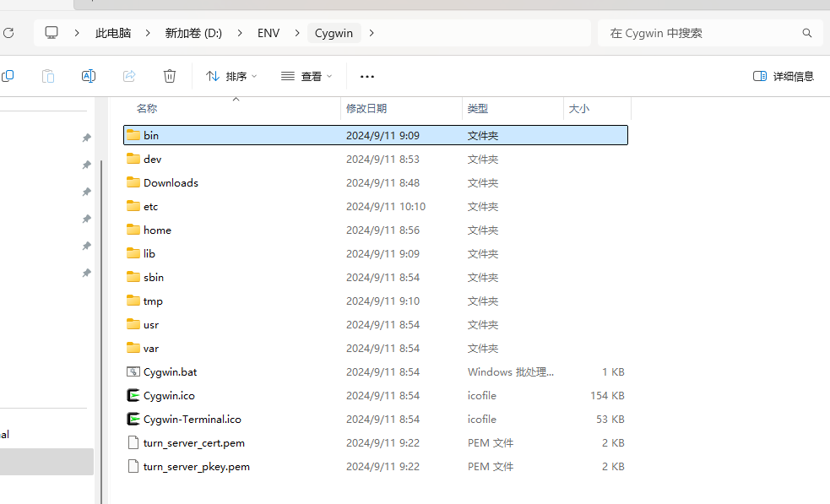Expand chevron after Cygwin breadcrumb
This screenshot has width=830, height=504.
(372, 33)
